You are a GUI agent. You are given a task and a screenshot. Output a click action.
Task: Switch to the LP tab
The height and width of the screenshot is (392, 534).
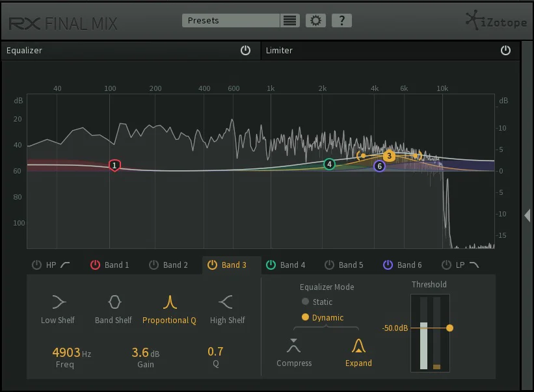(460, 265)
